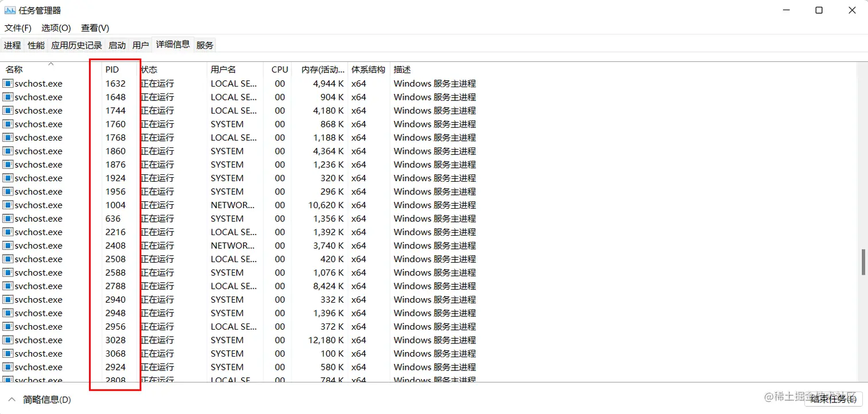Select the 详细信息 tab
The height and width of the screenshot is (414, 868).
coord(173,44)
